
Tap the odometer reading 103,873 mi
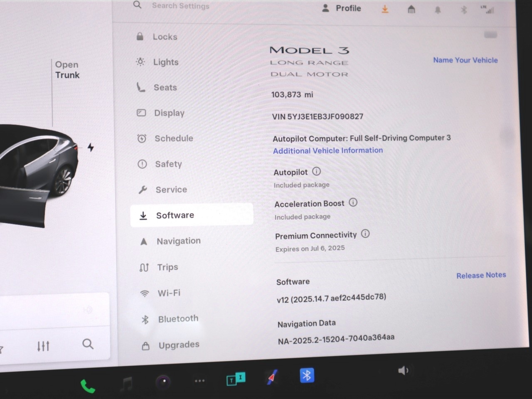[292, 94]
